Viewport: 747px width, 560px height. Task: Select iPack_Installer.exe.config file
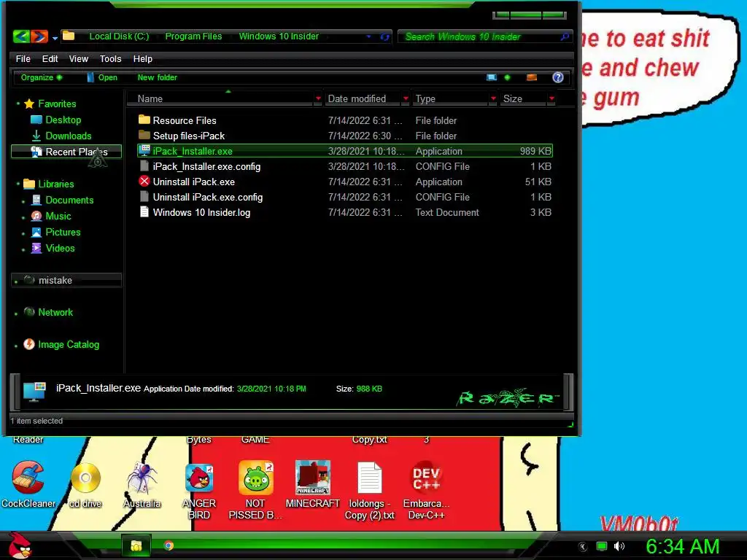click(x=345, y=166)
